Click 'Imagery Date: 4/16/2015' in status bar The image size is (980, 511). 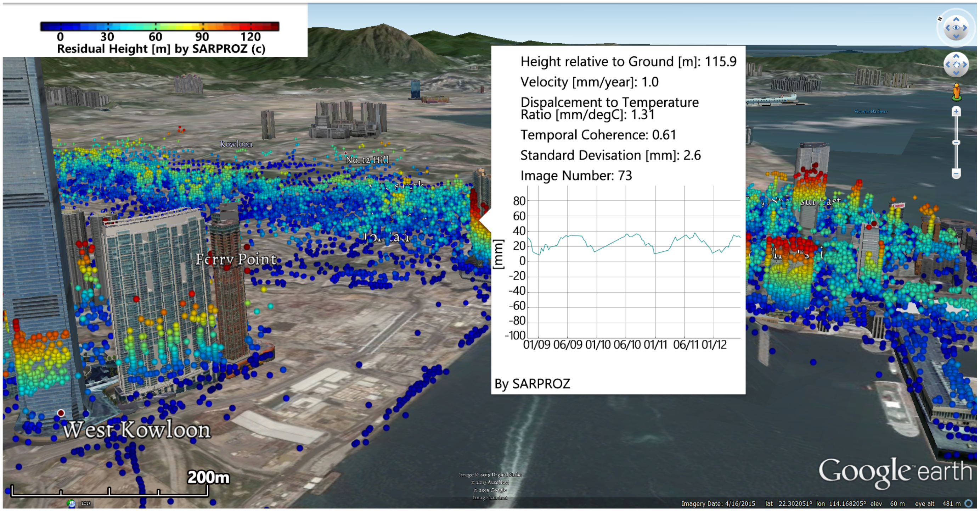pos(718,504)
